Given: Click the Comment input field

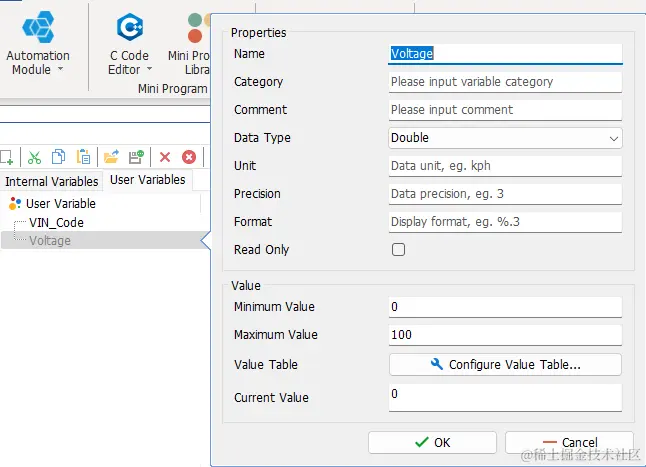Looking at the screenshot, I should pos(505,110).
